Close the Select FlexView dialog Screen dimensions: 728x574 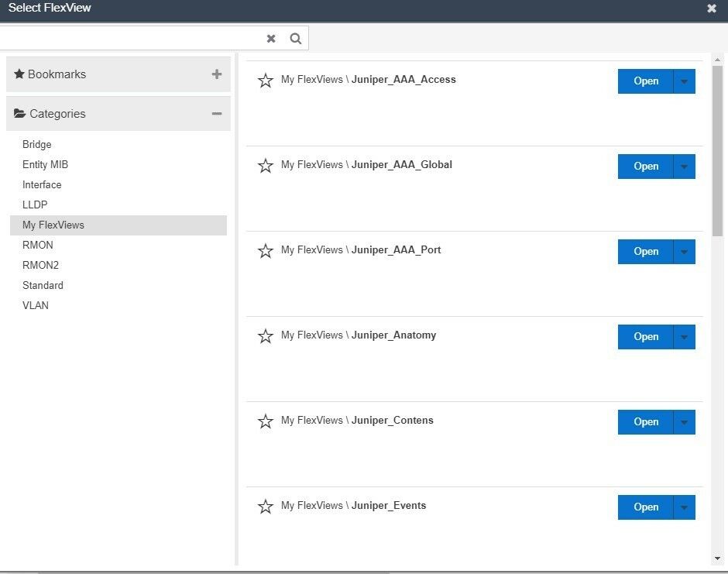711,9
